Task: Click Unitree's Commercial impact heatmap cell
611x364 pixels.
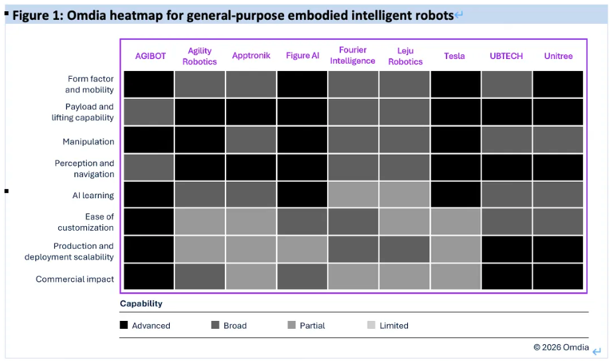Action: click(x=558, y=277)
